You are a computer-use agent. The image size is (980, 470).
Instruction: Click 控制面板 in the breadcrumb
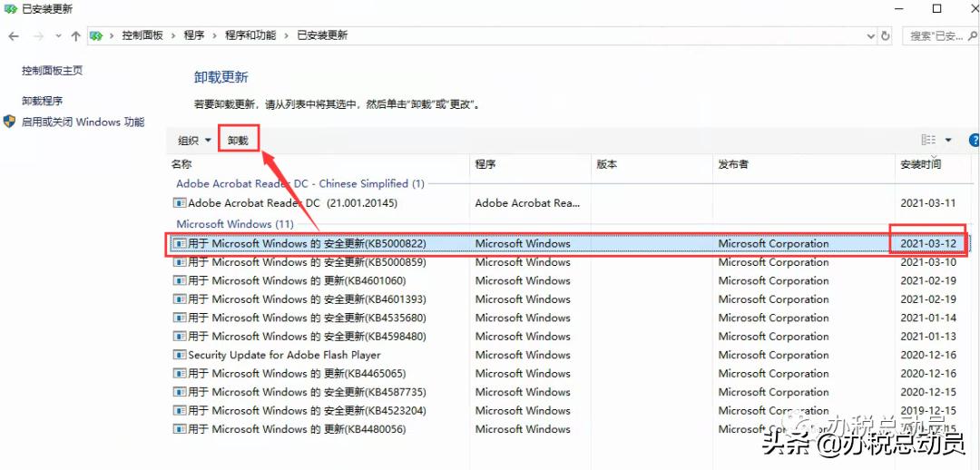pos(142,35)
